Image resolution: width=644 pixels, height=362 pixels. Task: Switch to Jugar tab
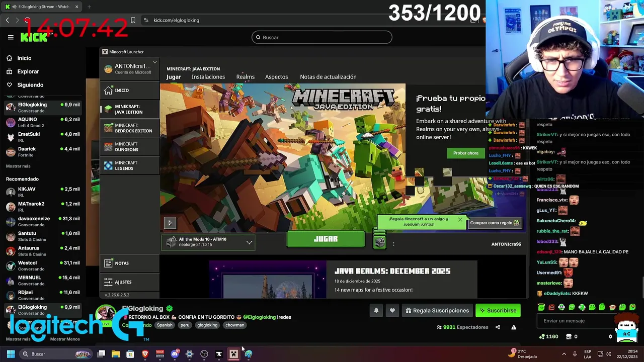pos(174,77)
